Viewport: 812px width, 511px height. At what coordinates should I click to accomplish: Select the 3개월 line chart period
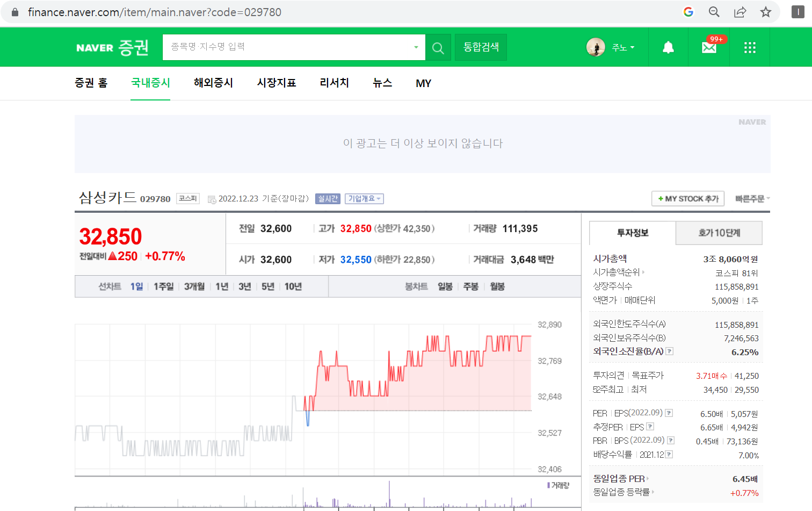pos(194,286)
